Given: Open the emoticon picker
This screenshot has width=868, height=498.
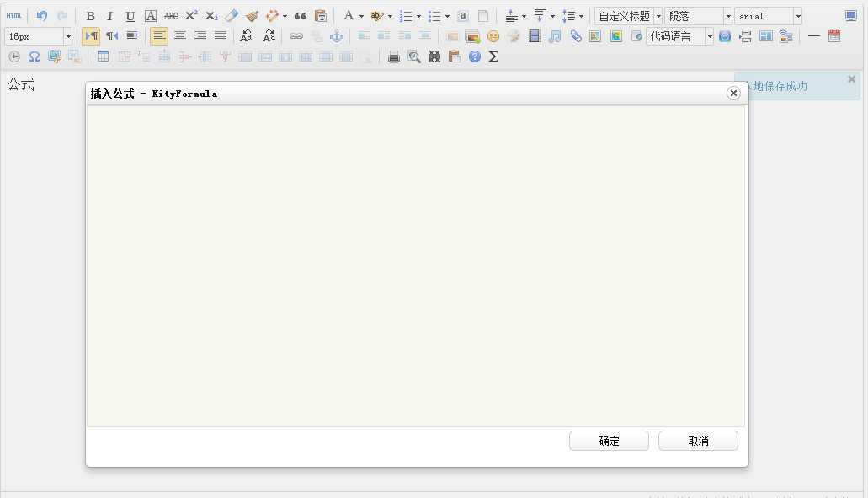Looking at the screenshot, I should [493, 36].
